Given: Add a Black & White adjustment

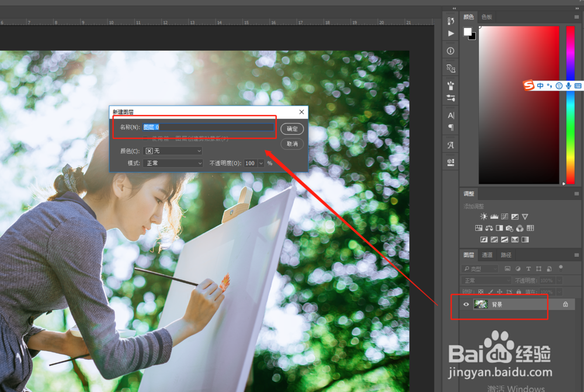Looking at the screenshot, I should pyautogui.click(x=499, y=228).
